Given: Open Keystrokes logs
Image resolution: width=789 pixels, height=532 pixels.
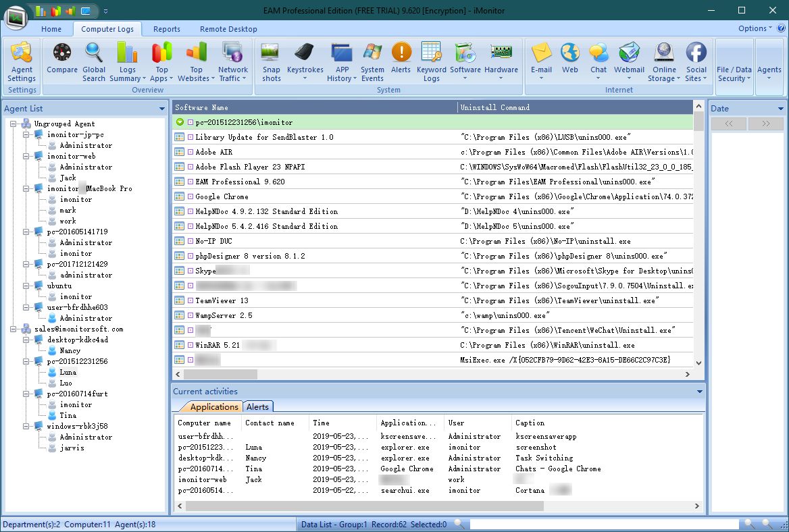Looking at the screenshot, I should point(305,62).
